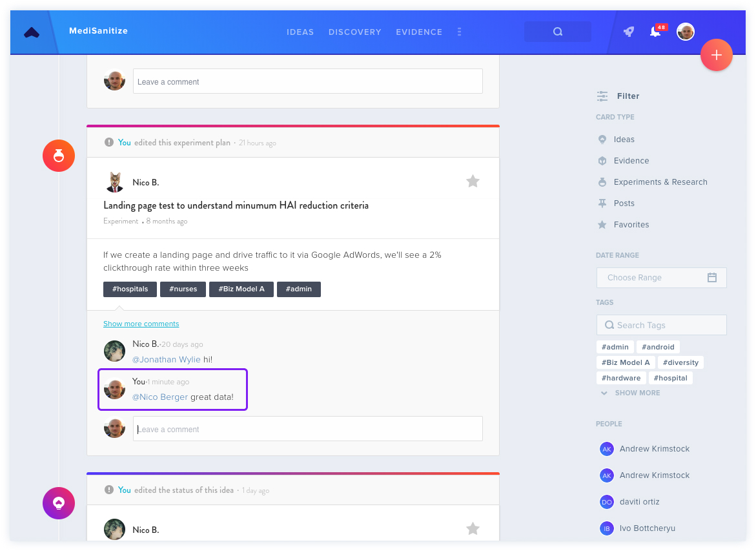This screenshot has width=756, height=551.
Task: Click Nico B. author name on experiment card
Action: pos(146,182)
